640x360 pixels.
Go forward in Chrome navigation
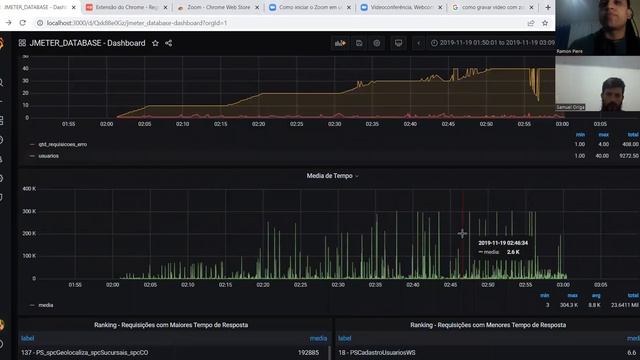[x=8, y=23]
